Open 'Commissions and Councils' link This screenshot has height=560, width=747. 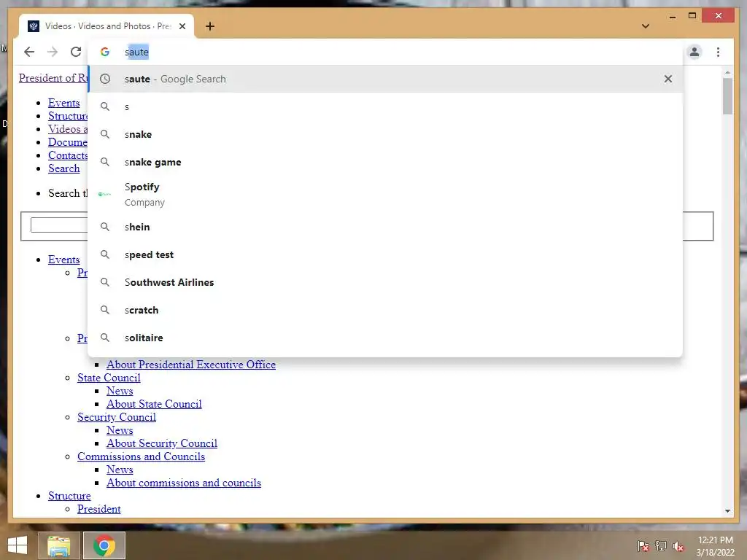pos(141,456)
